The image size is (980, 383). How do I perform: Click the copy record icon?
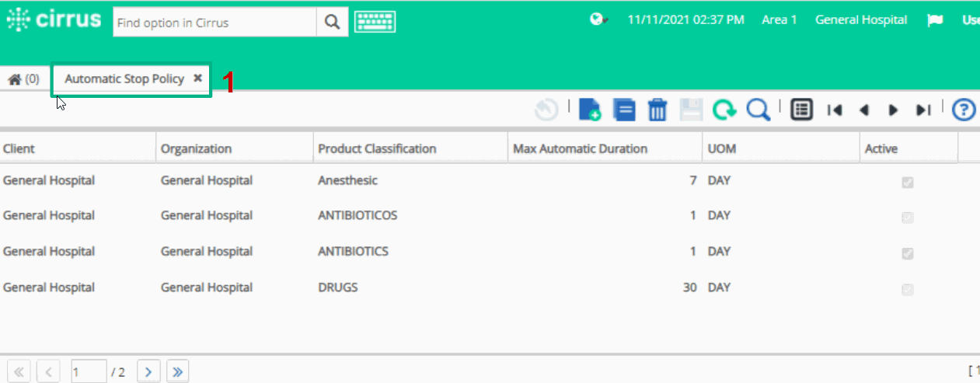pos(624,110)
